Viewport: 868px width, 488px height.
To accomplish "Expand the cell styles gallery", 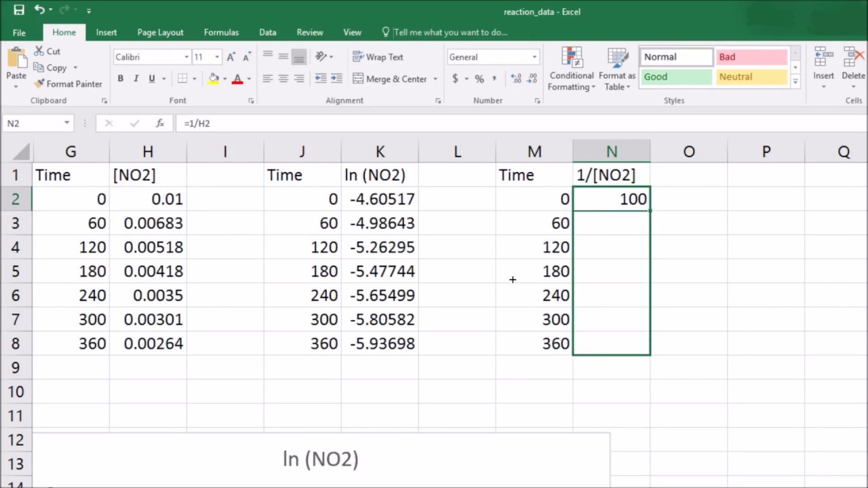I will pyautogui.click(x=795, y=81).
